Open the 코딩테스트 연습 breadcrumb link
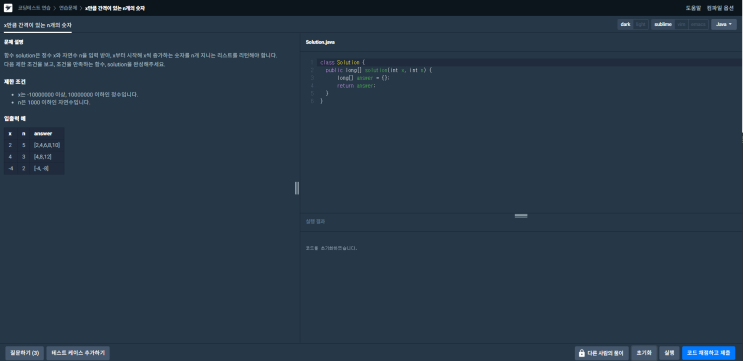The image size is (743, 361). click(34, 8)
